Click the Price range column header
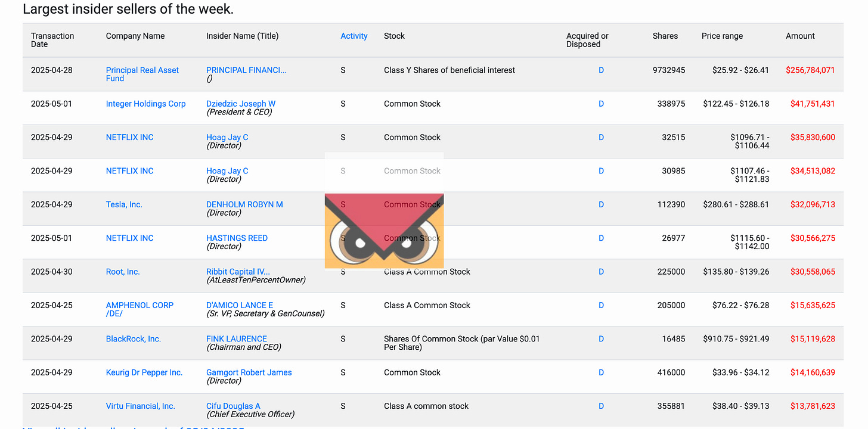The image size is (868, 429). click(723, 36)
